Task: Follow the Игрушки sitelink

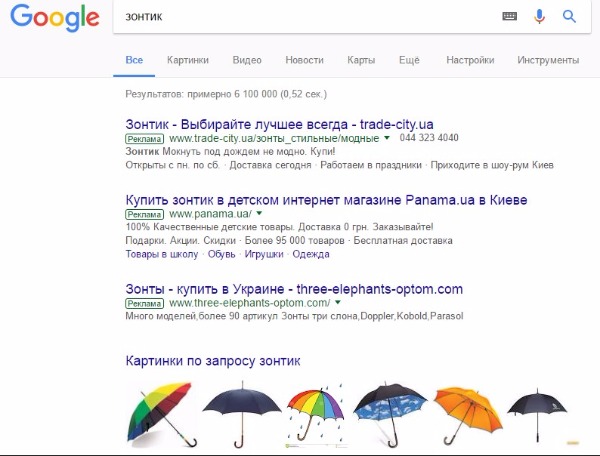Action: [264, 254]
